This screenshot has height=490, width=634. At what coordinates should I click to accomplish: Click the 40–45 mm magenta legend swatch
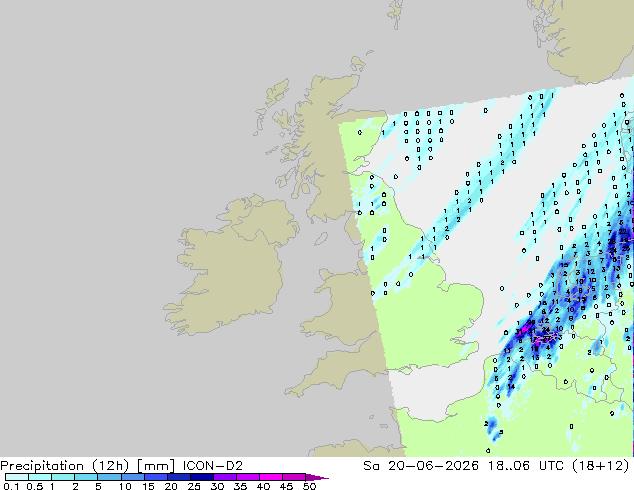[271, 477]
